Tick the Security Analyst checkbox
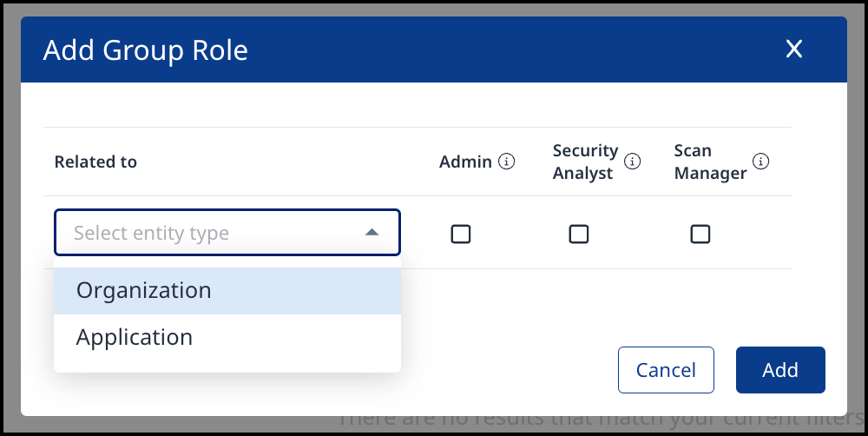This screenshot has height=436, width=868. (x=578, y=234)
